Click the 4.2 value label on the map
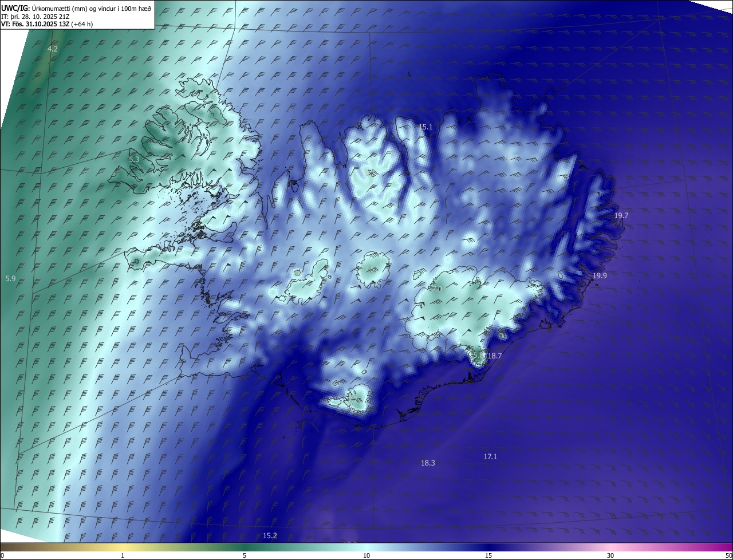This screenshot has width=733, height=560. coord(53,49)
